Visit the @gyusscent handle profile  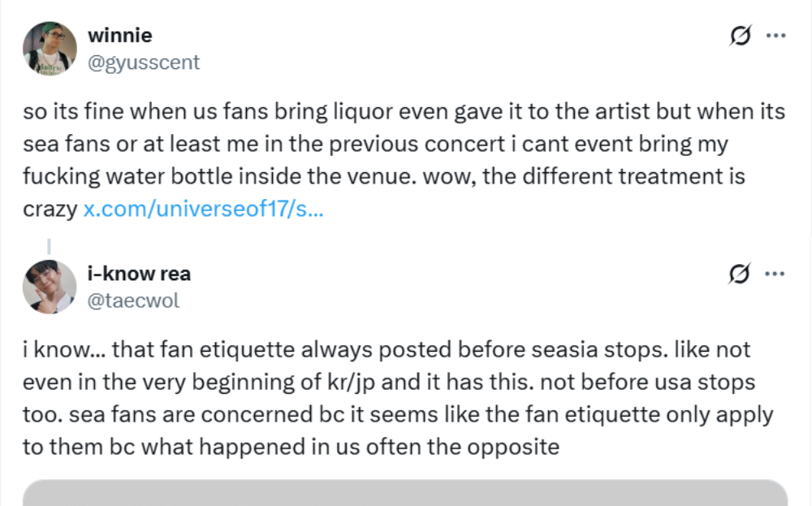click(143, 63)
